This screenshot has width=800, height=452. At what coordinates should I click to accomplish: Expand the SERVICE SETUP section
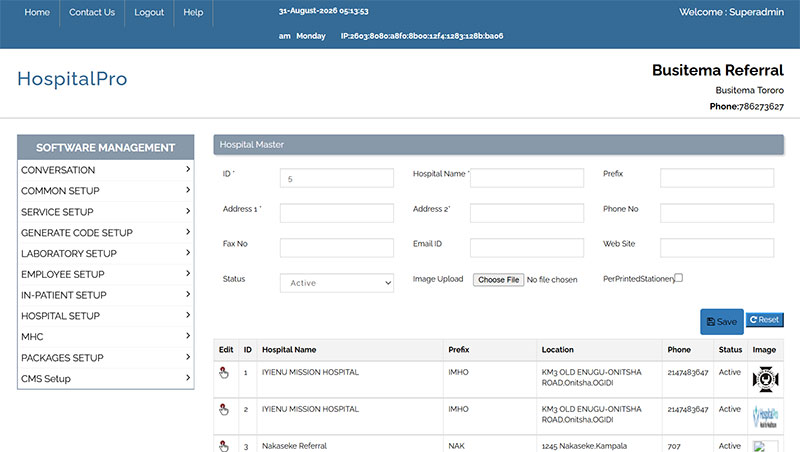pyautogui.click(x=106, y=212)
